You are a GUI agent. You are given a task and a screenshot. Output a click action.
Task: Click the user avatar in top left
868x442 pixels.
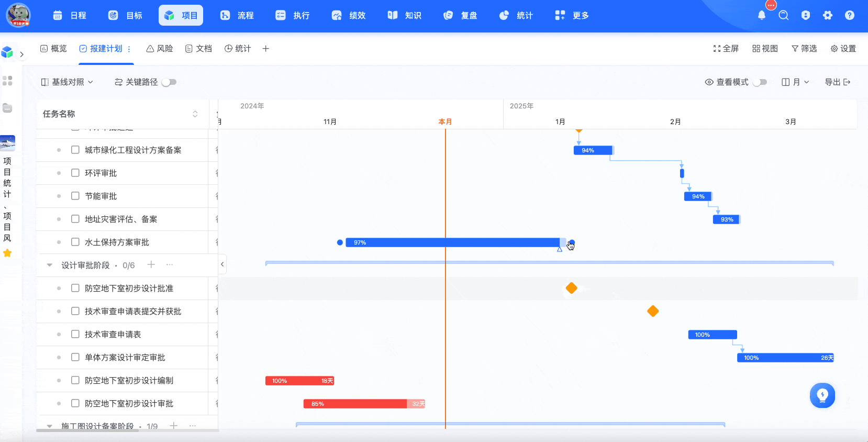pos(18,15)
